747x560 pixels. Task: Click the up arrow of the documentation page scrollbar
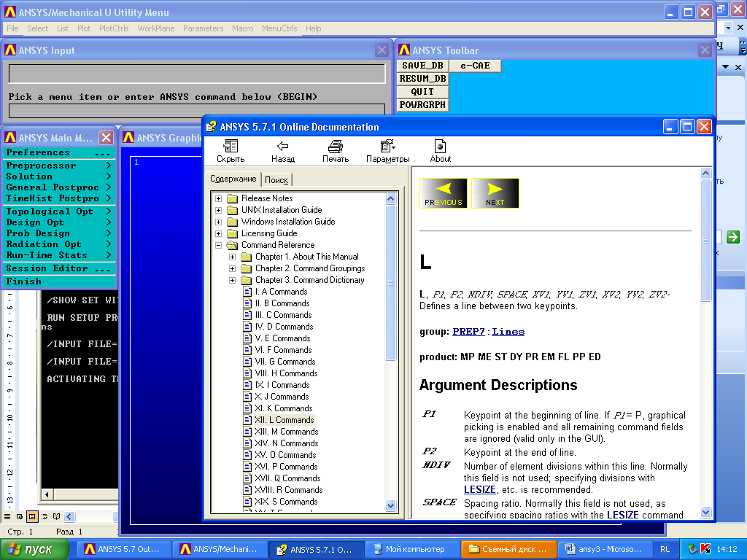[706, 174]
